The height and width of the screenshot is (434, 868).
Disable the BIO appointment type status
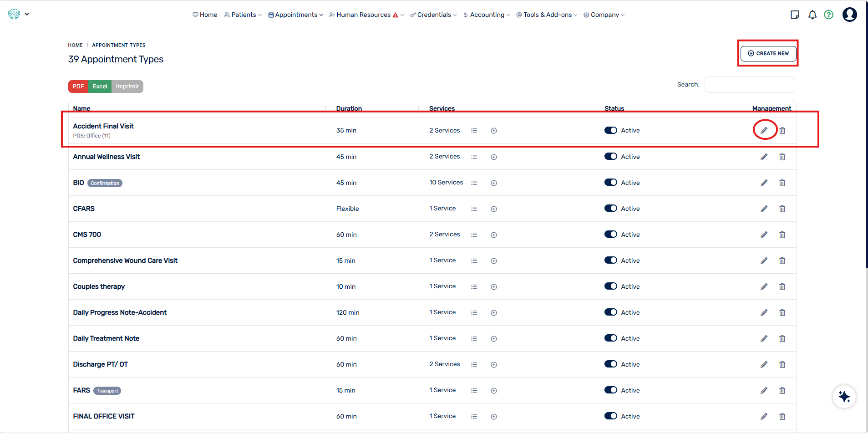click(611, 182)
